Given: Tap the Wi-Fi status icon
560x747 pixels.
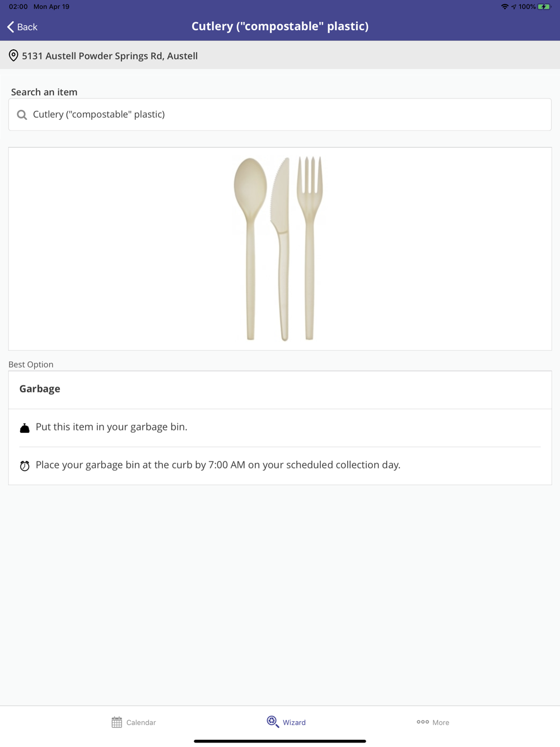Looking at the screenshot, I should tap(505, 7).
